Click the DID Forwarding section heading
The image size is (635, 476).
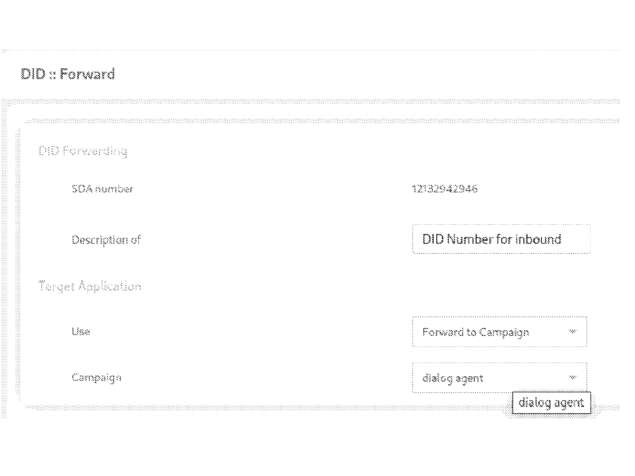(83, 151)
